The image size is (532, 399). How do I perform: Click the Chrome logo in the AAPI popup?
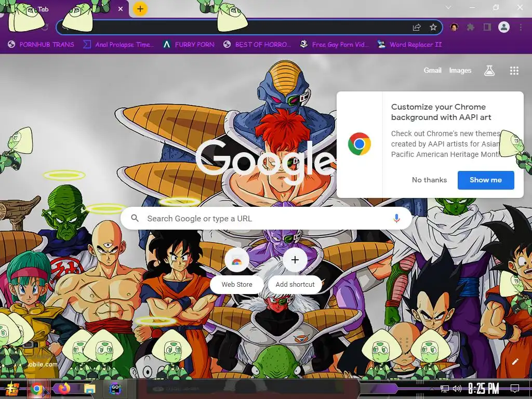[x=360, y=144]
